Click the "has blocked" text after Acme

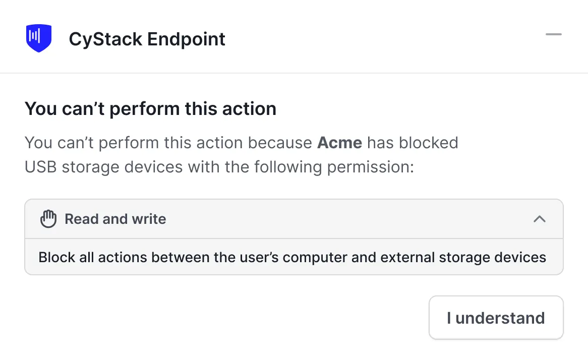pos(413,143)
